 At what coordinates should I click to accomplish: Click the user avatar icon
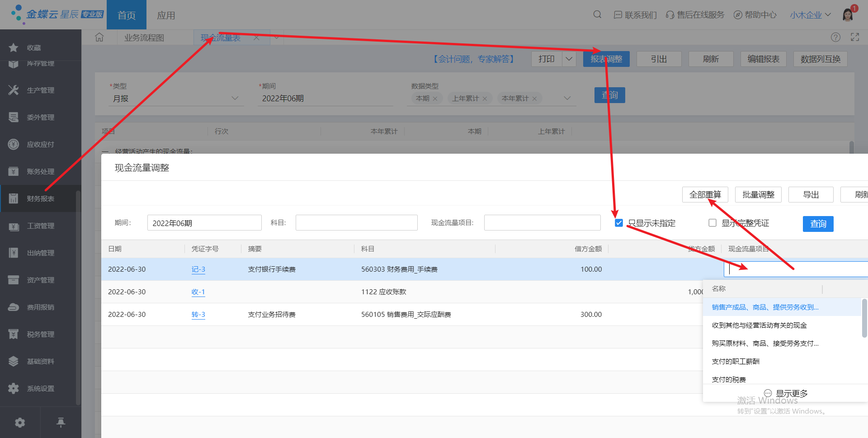click(848, 15)
